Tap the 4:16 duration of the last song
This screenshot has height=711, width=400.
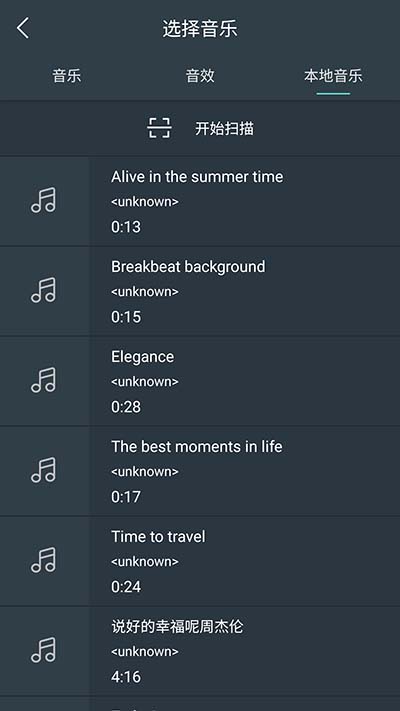(x=126, y=677)
